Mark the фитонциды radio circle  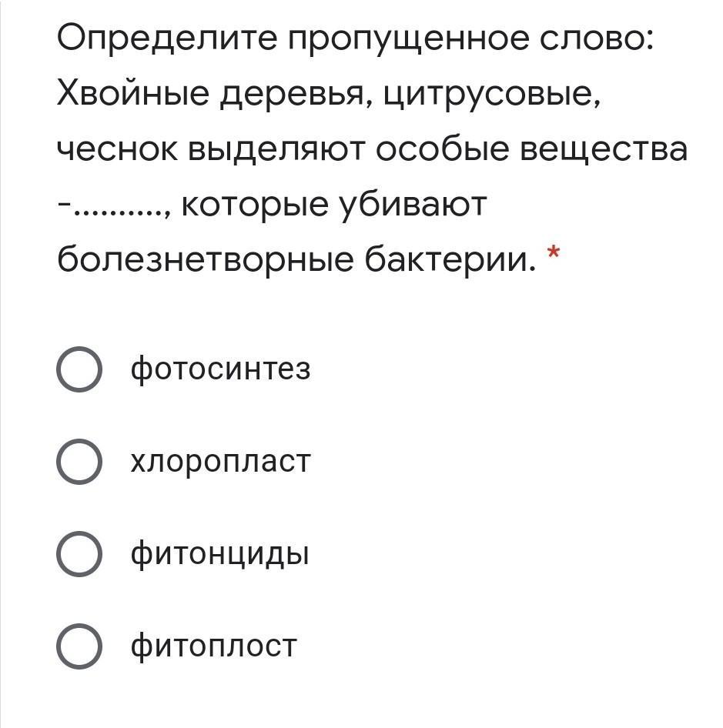79,554
